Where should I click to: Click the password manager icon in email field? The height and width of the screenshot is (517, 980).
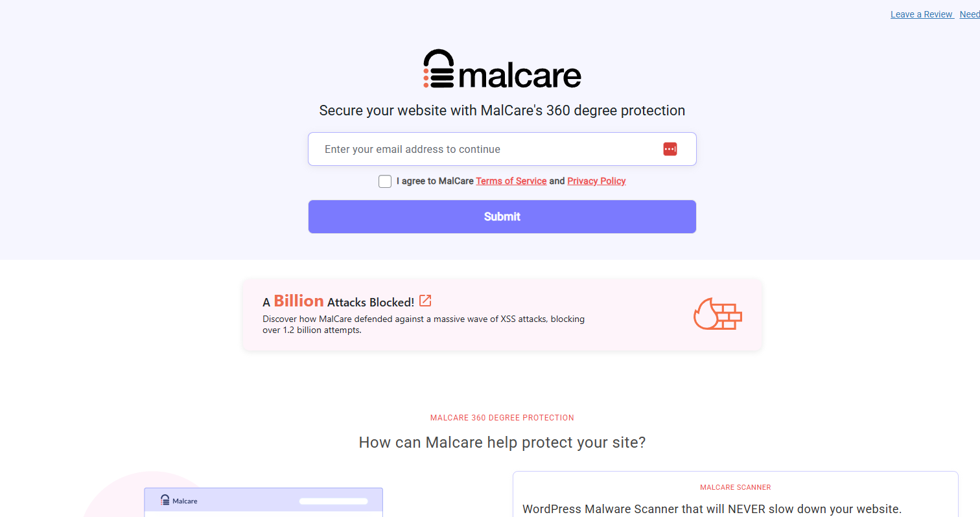(x=670, y=149)
